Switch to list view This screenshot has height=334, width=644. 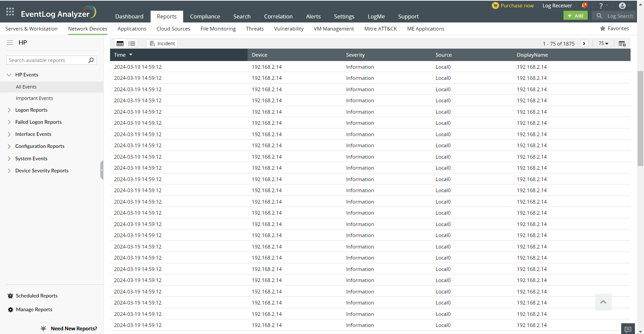pos(132,44)
